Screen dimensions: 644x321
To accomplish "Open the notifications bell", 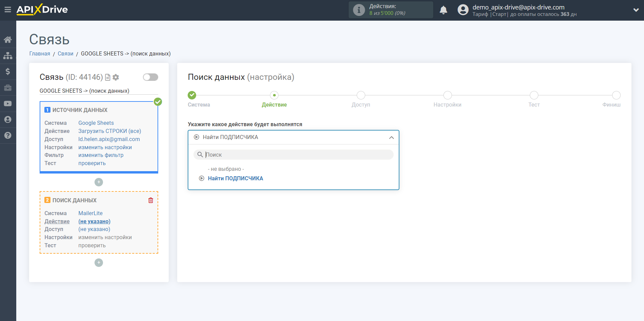I will (x=443, y=10).
